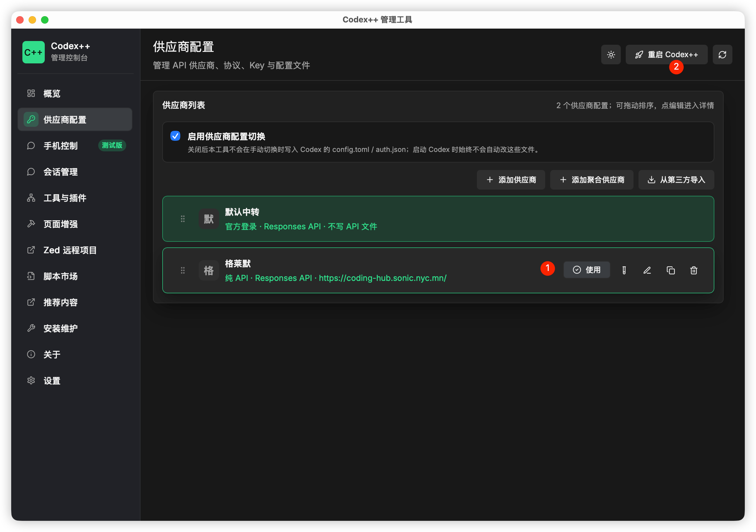The height and width of the screenshot is (532, 756).
Task: Click the script file icon beside 脚本市场
Action: click(x=31, y=276)
